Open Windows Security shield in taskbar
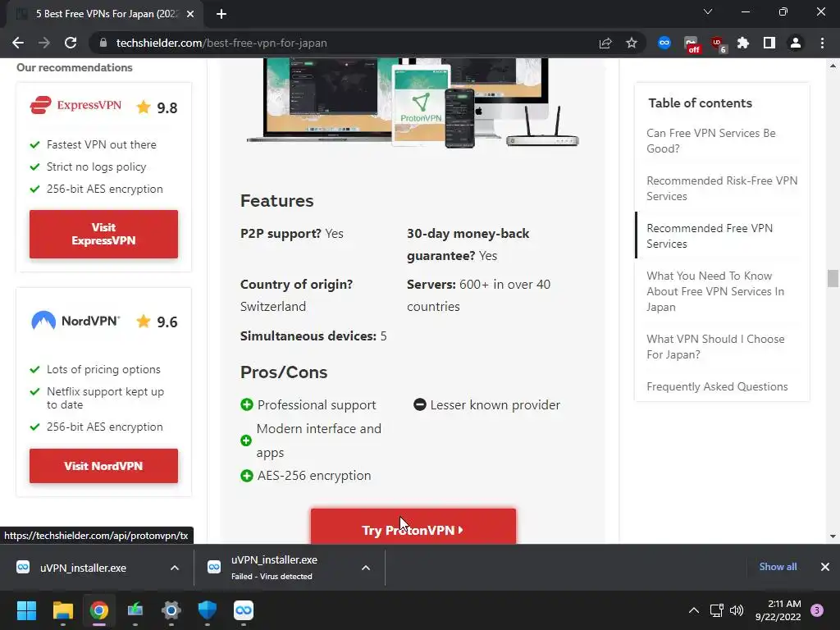The image size is (840, 630). [208, 610]
